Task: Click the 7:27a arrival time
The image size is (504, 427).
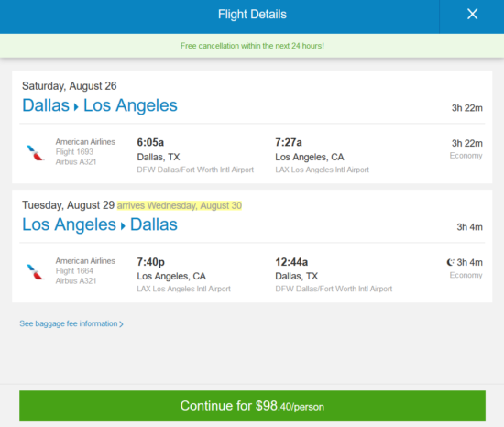Action: [289, 142]
